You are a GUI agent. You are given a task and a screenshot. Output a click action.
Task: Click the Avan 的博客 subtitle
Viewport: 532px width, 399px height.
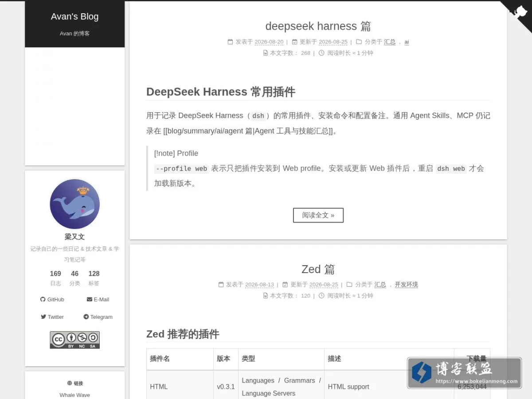click(74, 34)
